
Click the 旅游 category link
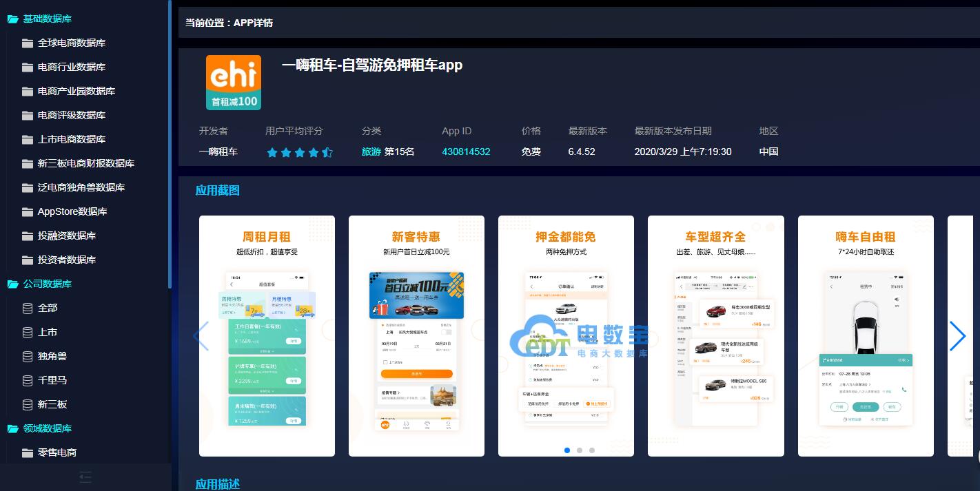371,152
